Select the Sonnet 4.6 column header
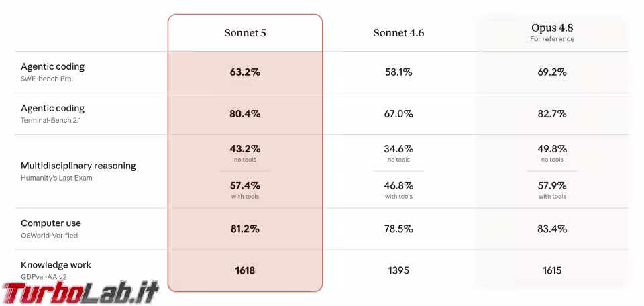644x306 pixels. [x=398, y=33]
